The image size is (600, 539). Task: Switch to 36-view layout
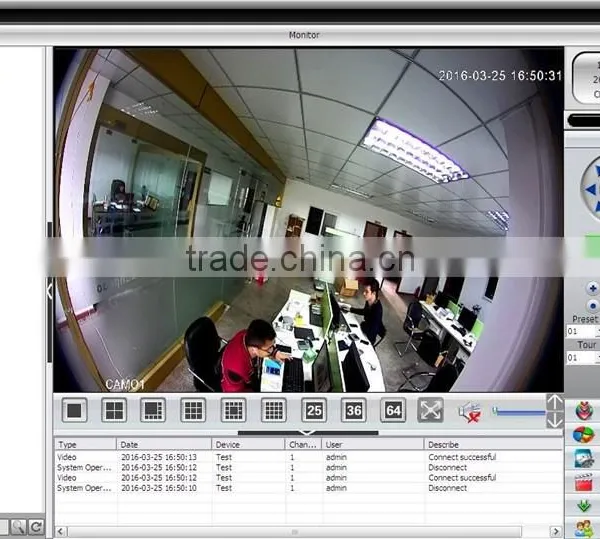[354, 410]
